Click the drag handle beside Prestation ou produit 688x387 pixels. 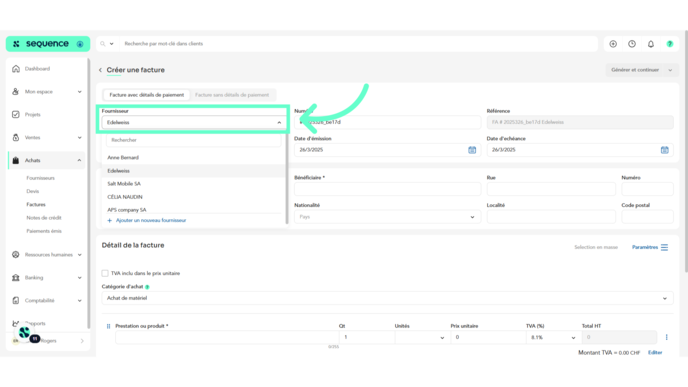108,326
